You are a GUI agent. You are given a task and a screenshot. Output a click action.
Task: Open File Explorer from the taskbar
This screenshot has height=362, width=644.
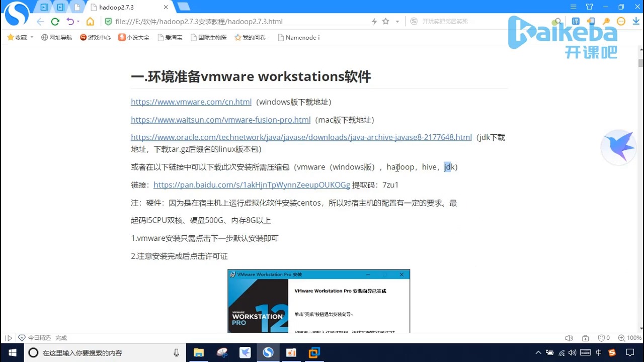[199, 352]
